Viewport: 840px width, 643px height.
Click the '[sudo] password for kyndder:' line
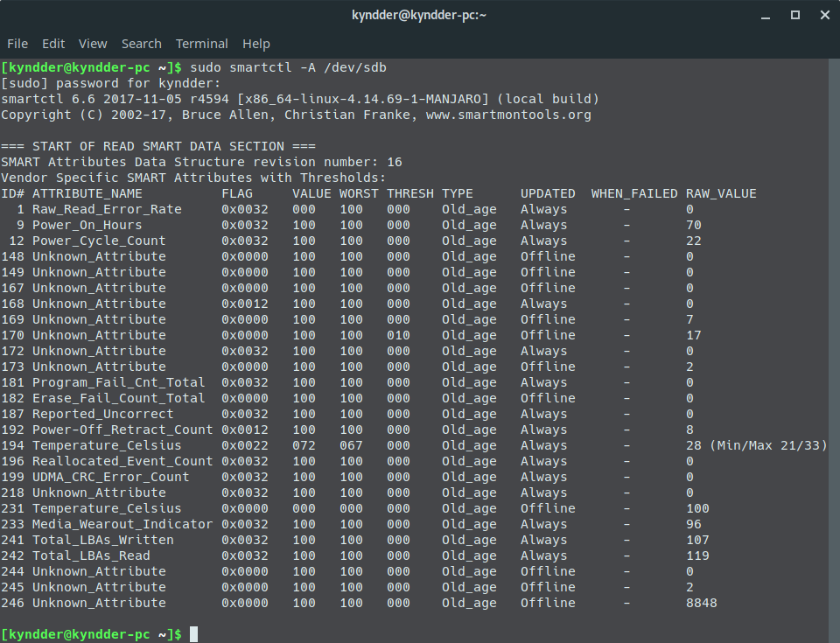point(111,83)
